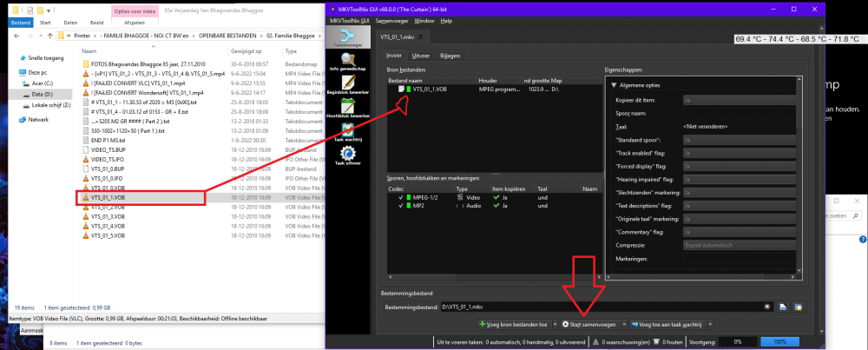The width and height of the screenshot is (868, 350).
Task: Open the Taak wachtrij view
Action: [x=348, y=132]
